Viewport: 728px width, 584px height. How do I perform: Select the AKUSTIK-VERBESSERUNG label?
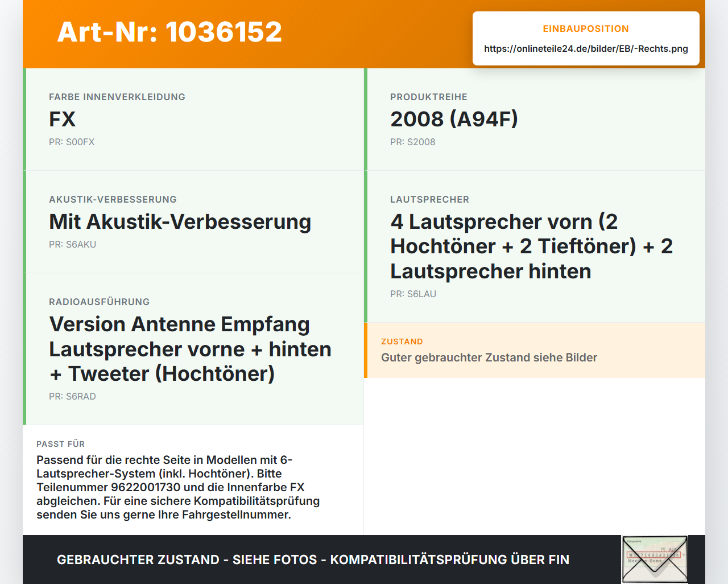tap(113, 199)
